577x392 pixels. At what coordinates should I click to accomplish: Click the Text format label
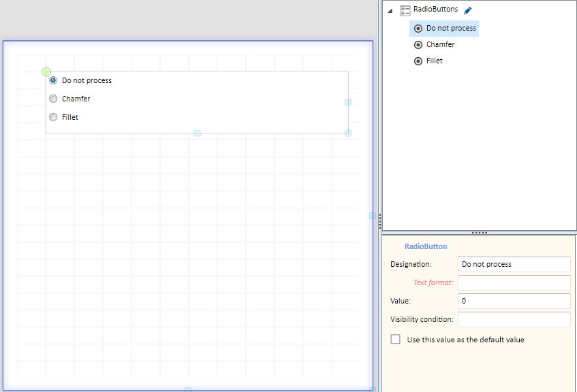(433, 283)
